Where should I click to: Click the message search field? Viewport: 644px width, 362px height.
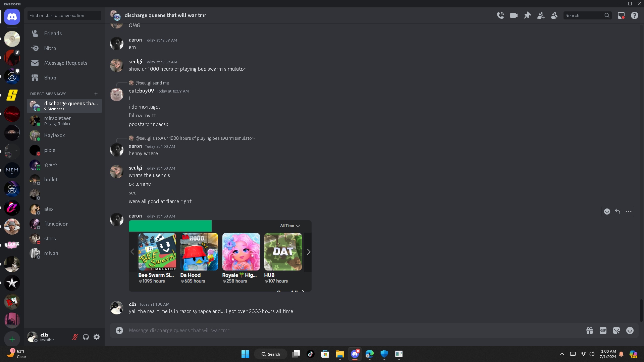[x=587, y=15]
